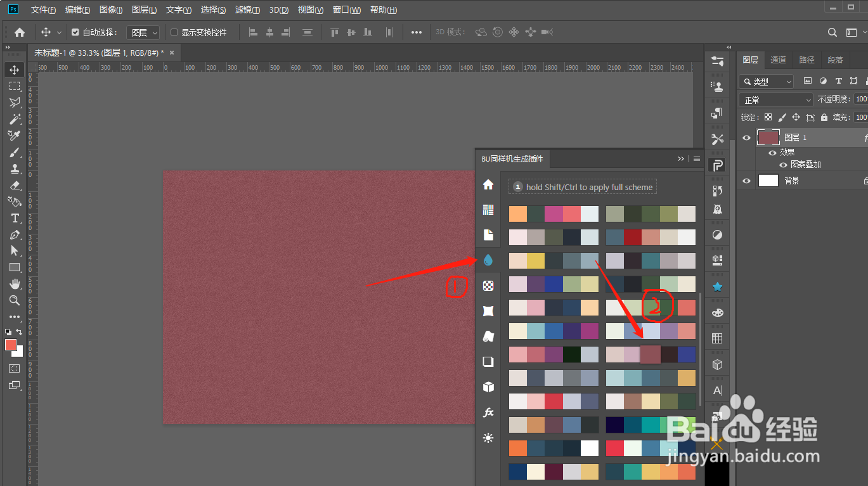Open the plugin's home page icon
Image resolution: width=868 pixels, height=486 pixels.
pyautogui.click(x=488, y=184)
